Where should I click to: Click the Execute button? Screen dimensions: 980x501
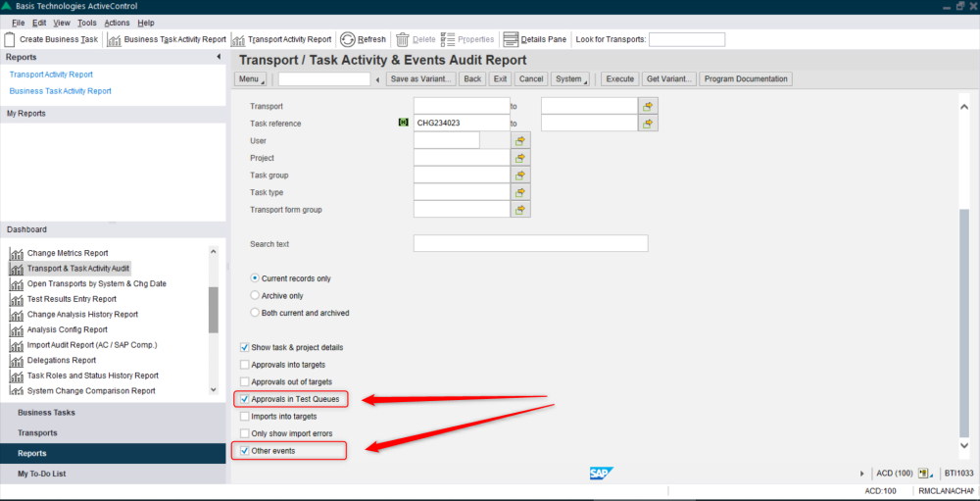coord(620,79)
